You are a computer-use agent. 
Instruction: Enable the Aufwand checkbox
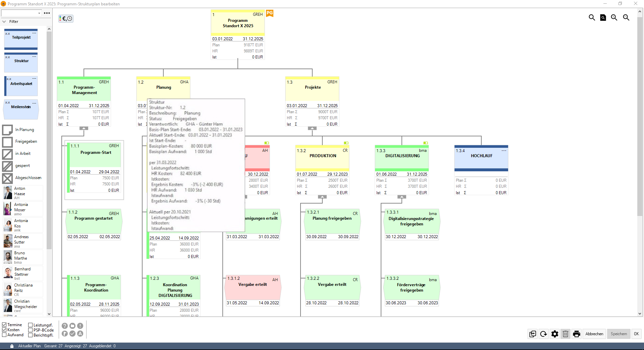(4, 335)
